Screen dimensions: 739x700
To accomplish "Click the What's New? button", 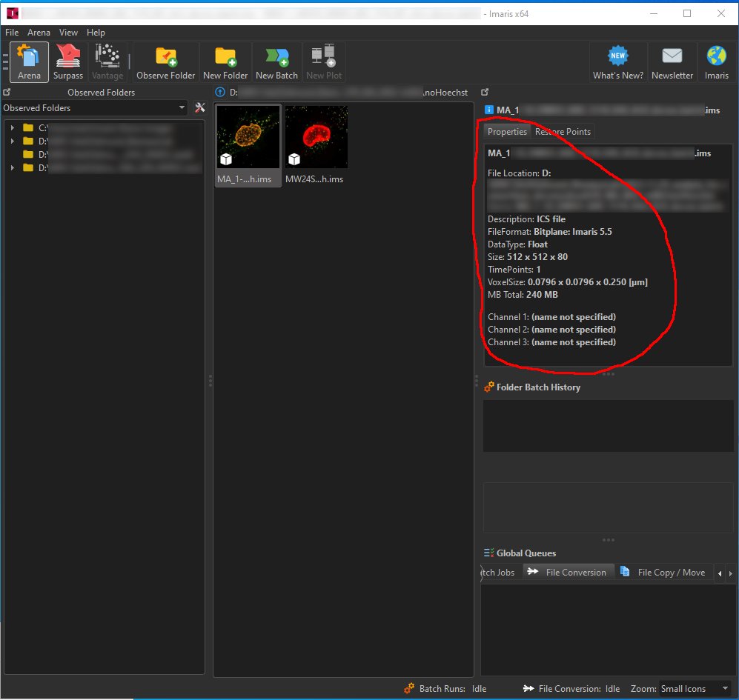I will coord(617,61).
